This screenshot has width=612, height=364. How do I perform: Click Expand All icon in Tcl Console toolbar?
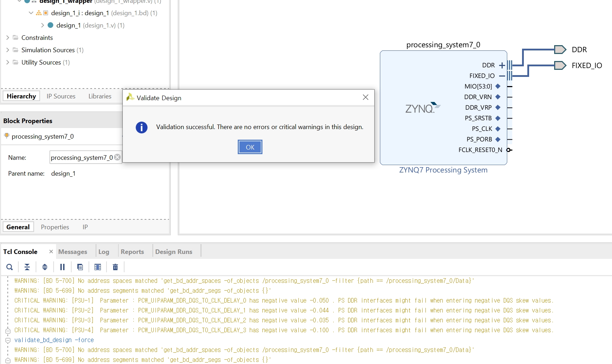[x=45, y=267]
